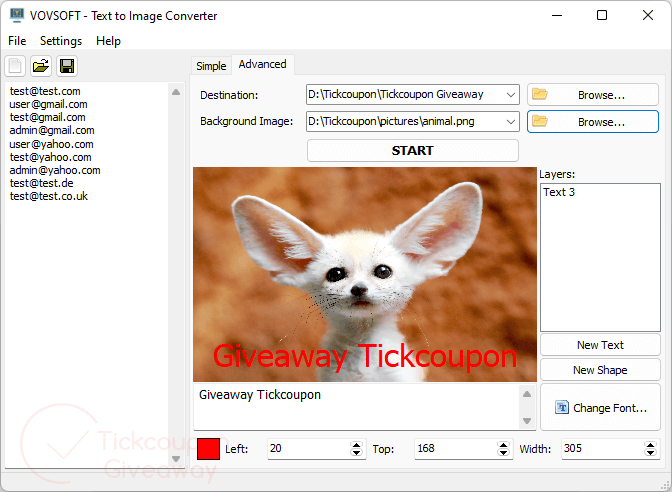
Task: Open the File menu
Action: pyautogui.click(x=17, y=41)
